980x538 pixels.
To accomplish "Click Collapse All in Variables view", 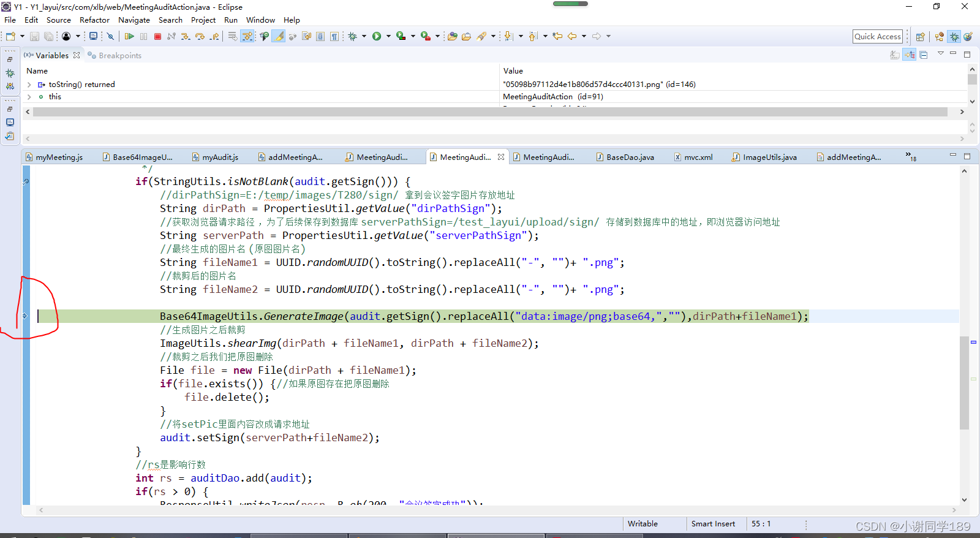I will coord(924,55).
